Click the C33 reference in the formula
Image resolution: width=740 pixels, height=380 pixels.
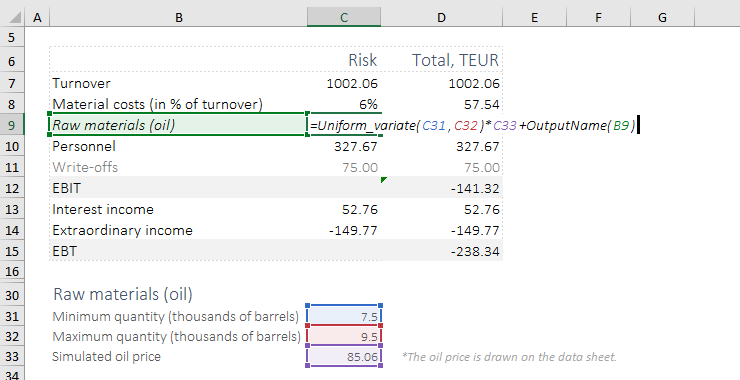[x=505, y=126]
